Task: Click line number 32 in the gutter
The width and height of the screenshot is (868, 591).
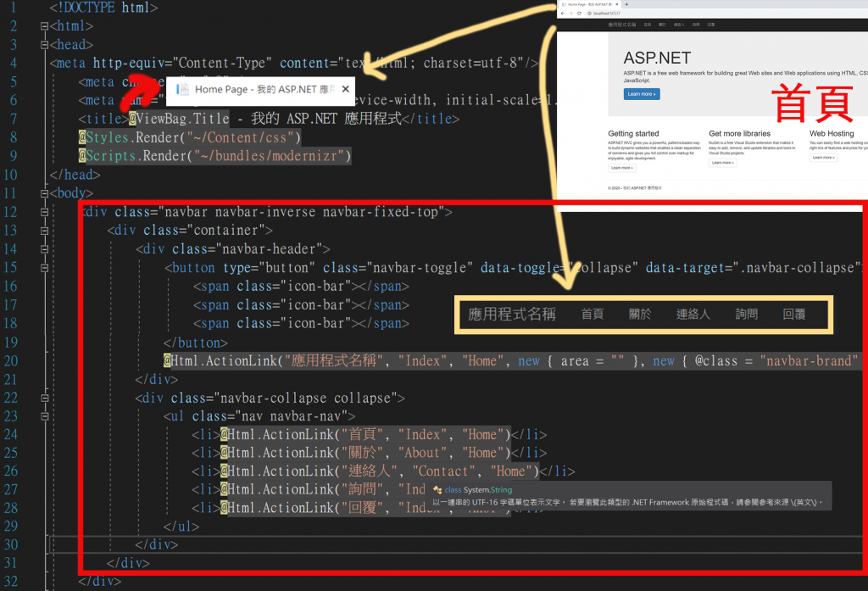Action: click(x=11, y=582)
